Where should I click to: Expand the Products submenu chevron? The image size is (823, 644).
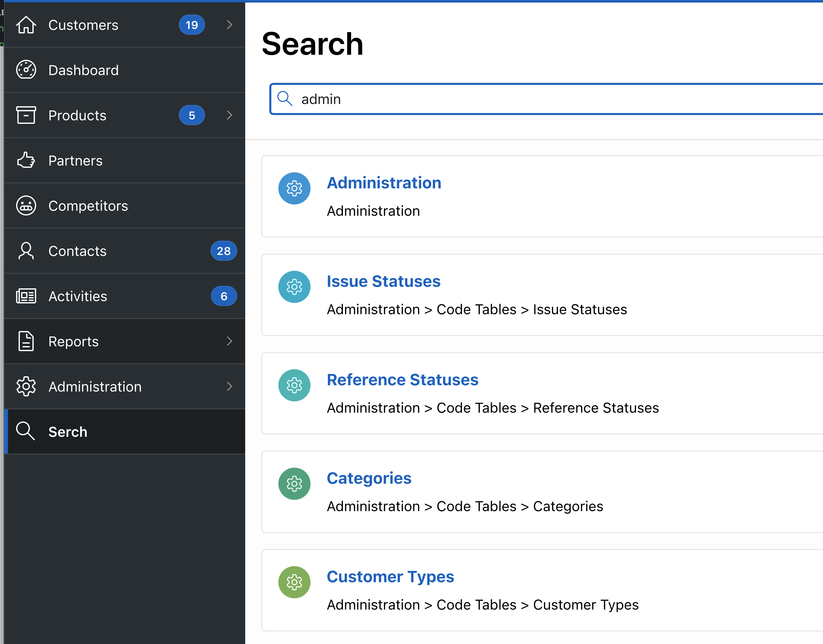click(229, 115)
